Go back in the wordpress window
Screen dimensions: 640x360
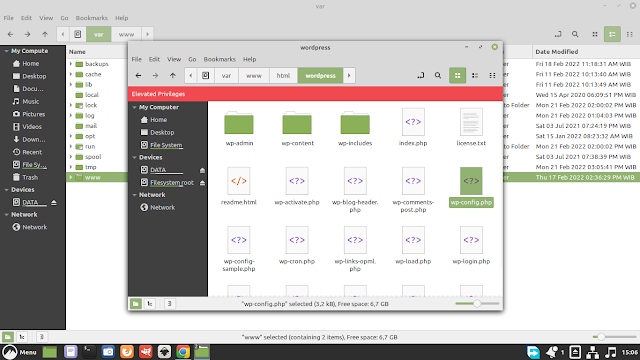pyautogui.click(x=138, y=76)
